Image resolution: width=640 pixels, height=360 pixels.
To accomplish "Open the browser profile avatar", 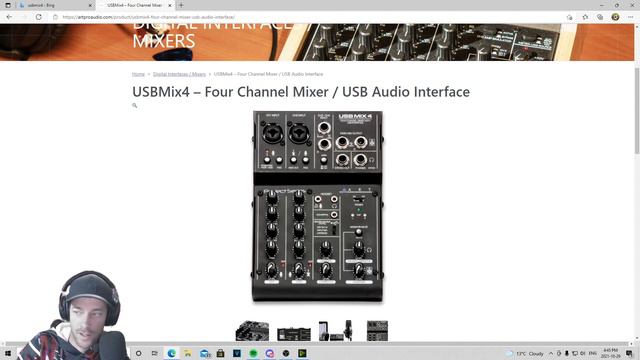I will click(615, 17).
